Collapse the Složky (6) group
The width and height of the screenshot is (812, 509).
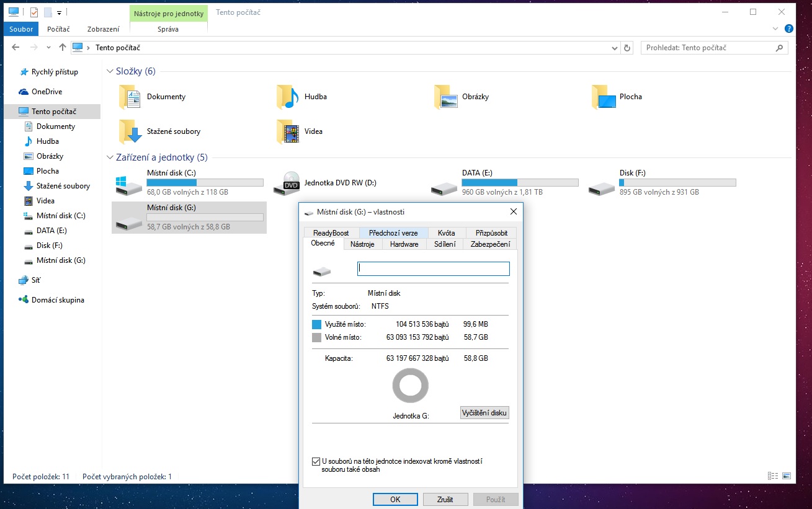(x=110, y=71)
